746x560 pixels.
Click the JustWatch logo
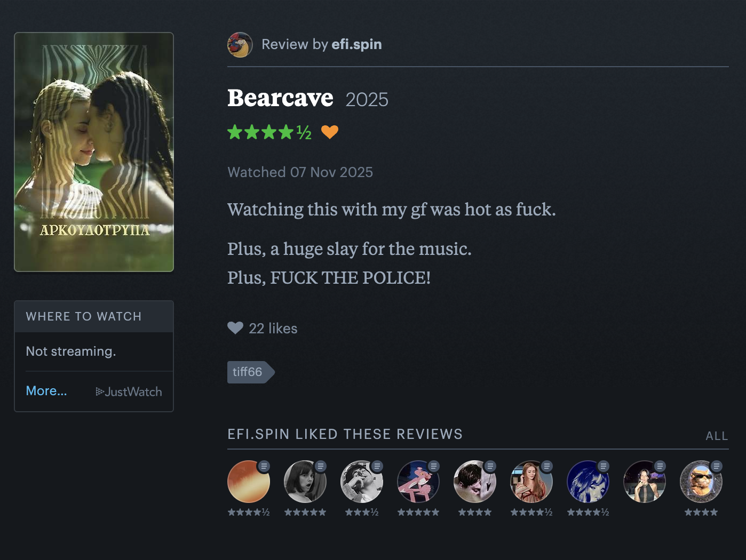tap(129, 392)
